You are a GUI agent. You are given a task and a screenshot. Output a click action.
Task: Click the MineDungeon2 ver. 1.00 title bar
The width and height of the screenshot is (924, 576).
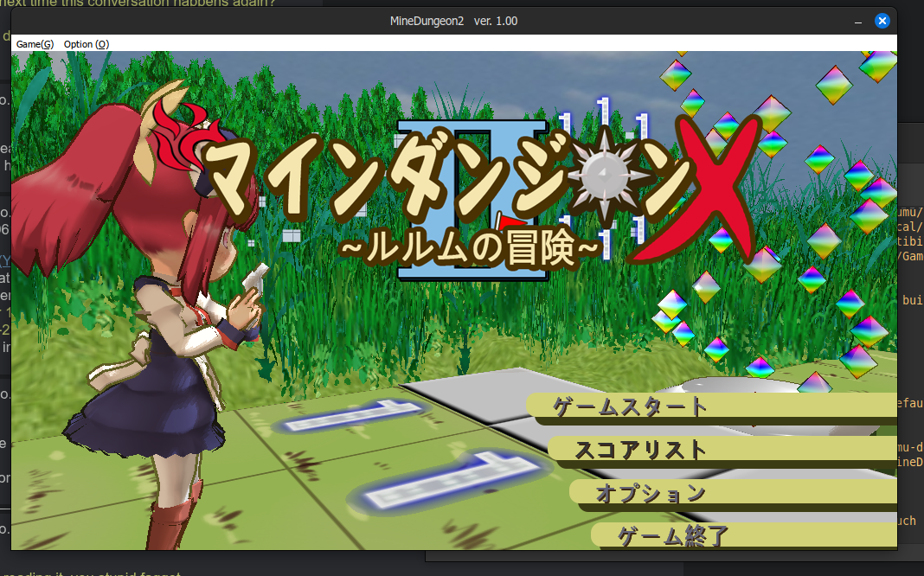[453, 22]
